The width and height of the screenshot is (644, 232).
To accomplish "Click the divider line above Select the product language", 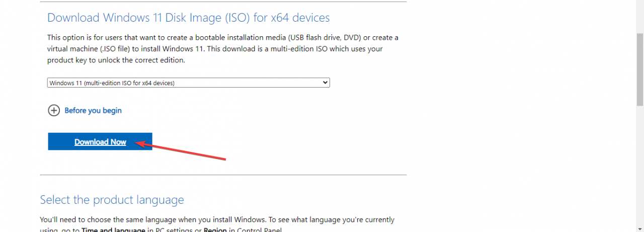I will (223, 175).
